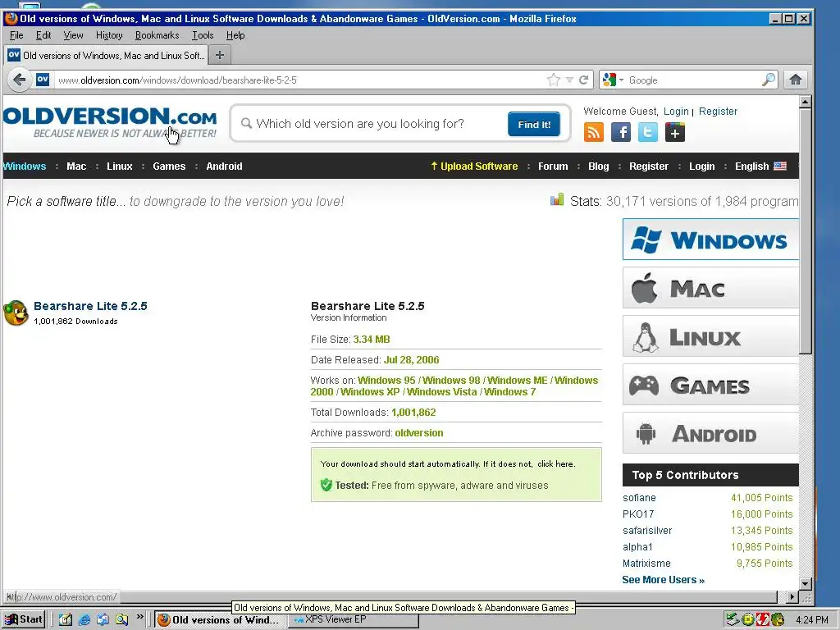
Task: Open the URL history dropdown arrow
Action: click(x=569, y=80)
